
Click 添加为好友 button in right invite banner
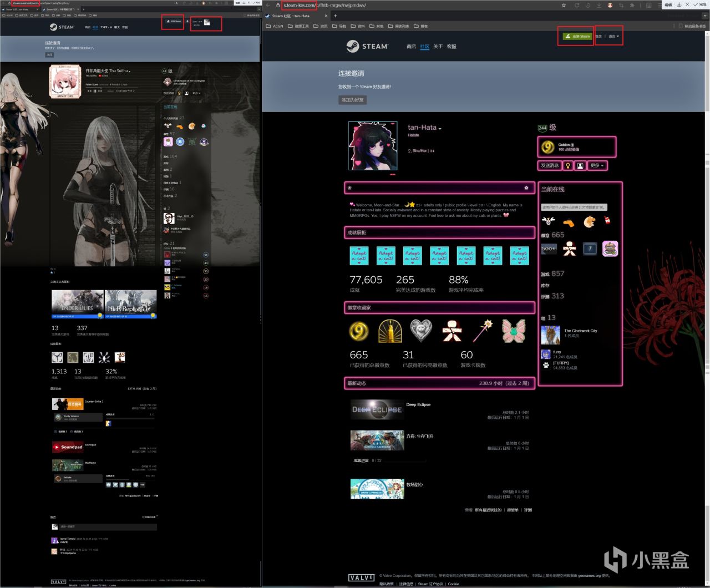pos(353,100)
